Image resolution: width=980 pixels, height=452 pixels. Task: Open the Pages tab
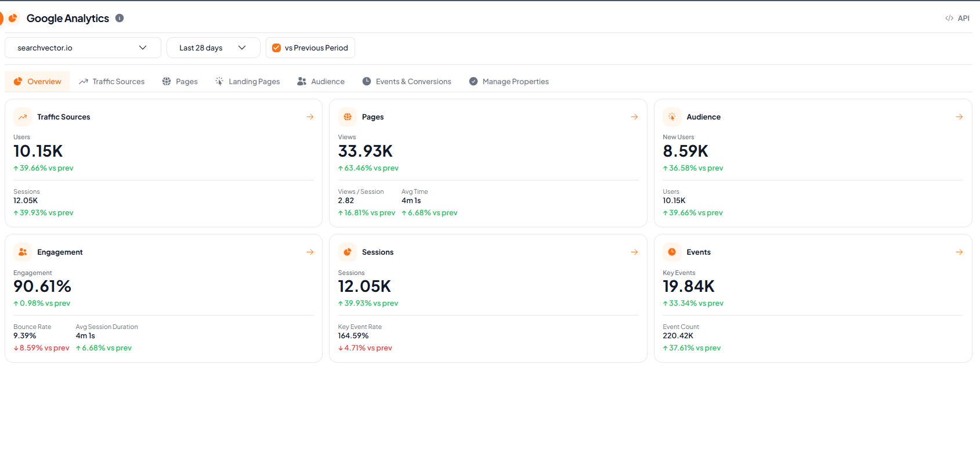pos(180,81)
